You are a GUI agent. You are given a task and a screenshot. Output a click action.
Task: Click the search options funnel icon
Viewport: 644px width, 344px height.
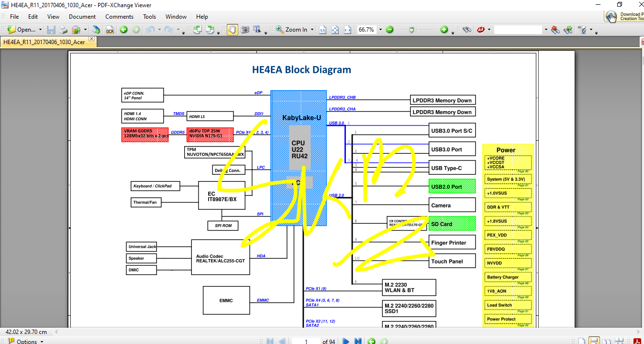(x=582, y=30)
